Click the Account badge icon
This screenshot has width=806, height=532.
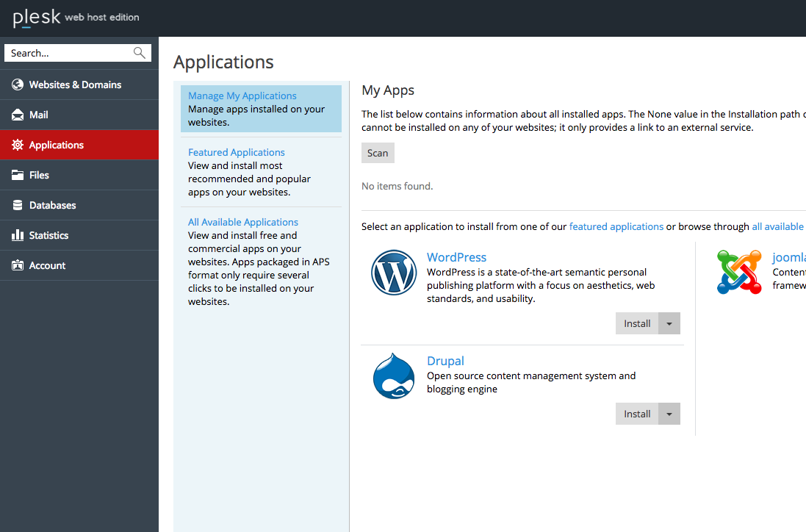click(18, 265)
